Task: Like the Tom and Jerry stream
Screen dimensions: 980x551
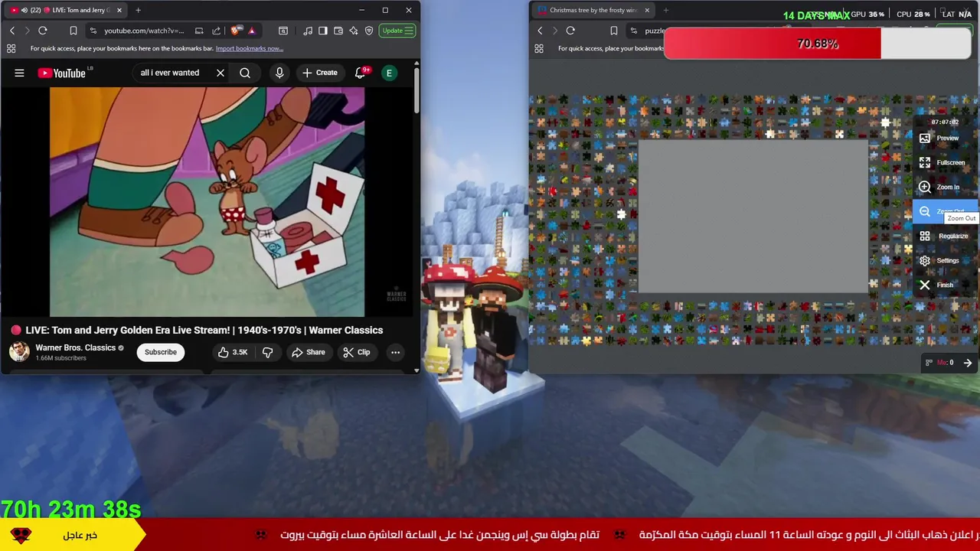Action: click(232, 352)
